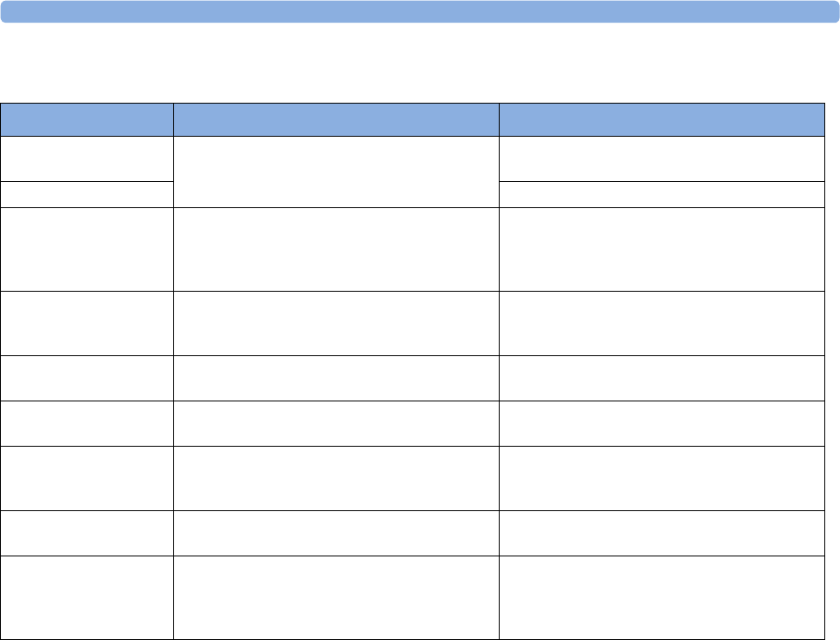The image size is (840, 640).
Task: Click the last row's left cell
Action: [87, 596]
